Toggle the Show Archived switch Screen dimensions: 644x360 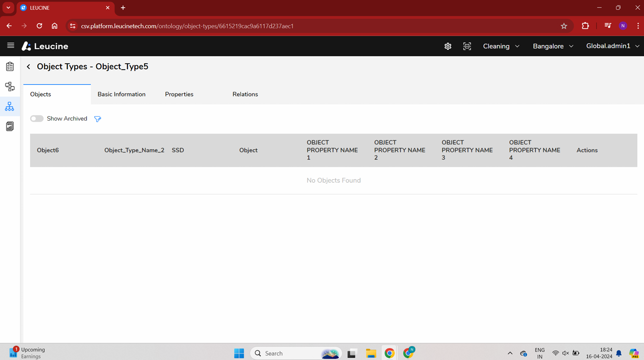[37, 119]
